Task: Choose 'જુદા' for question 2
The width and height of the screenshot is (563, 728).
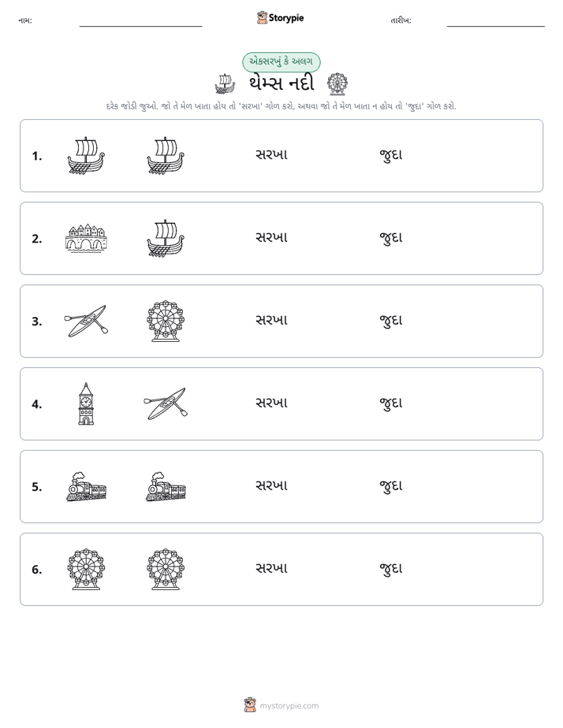Action: tap(390, 238)
